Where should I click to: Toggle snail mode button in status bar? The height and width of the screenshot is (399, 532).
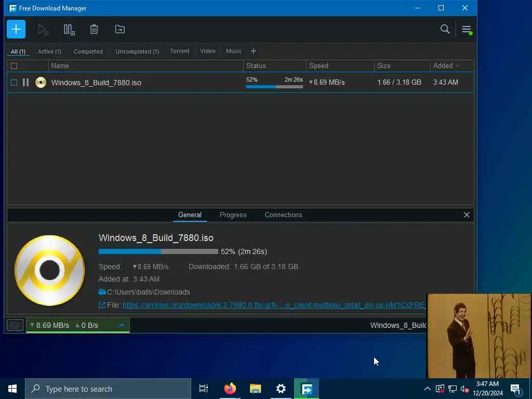[x=15, y=325]
